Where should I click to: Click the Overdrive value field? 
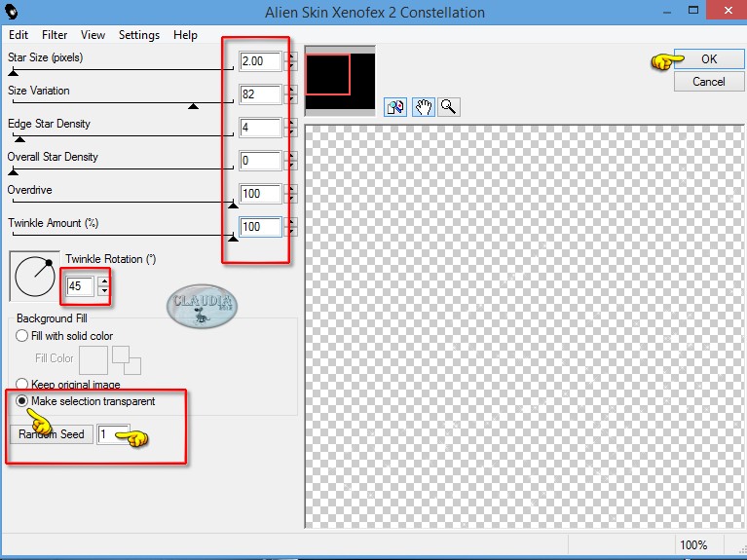click(x=260, y=194)
